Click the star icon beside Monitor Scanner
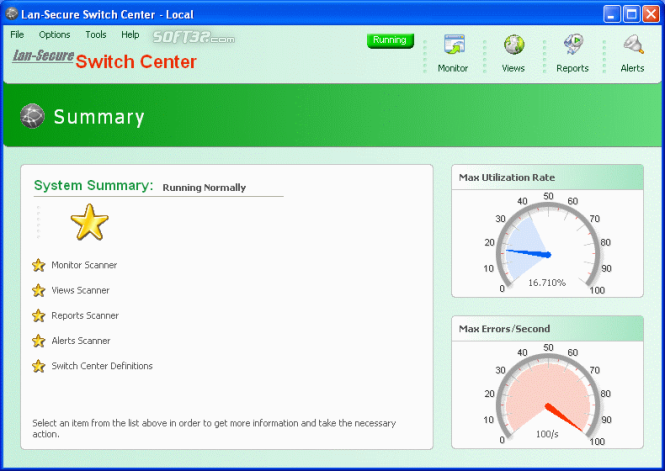 pos(39,265)
